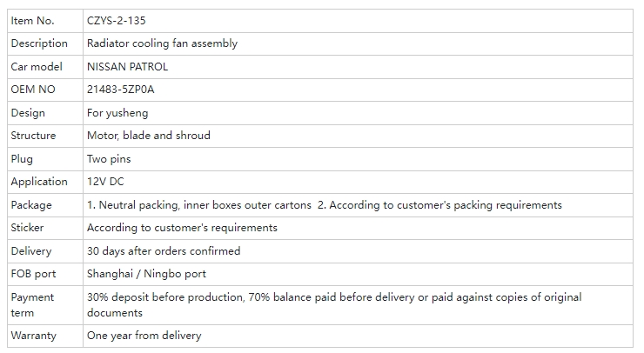Click the 'Two pins' plug value

[109, 159]
